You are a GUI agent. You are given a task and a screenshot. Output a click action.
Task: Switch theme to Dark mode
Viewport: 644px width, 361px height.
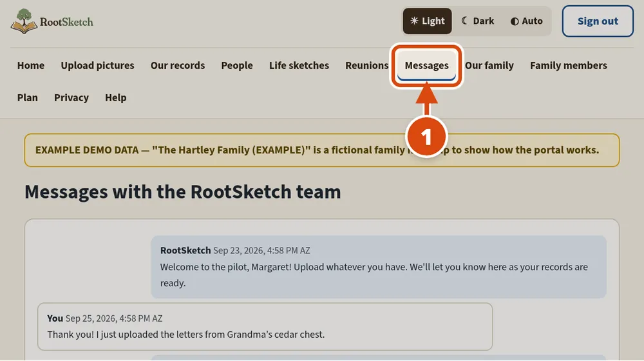477,21
